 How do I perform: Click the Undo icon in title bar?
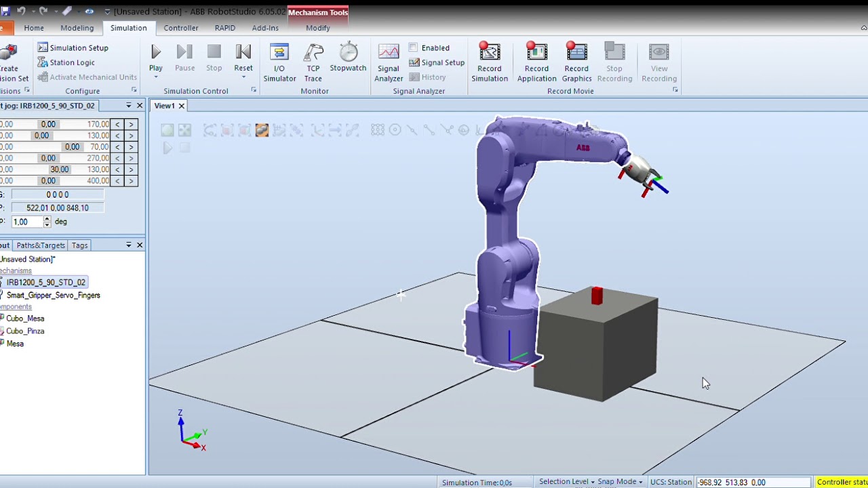pos(21,12)
